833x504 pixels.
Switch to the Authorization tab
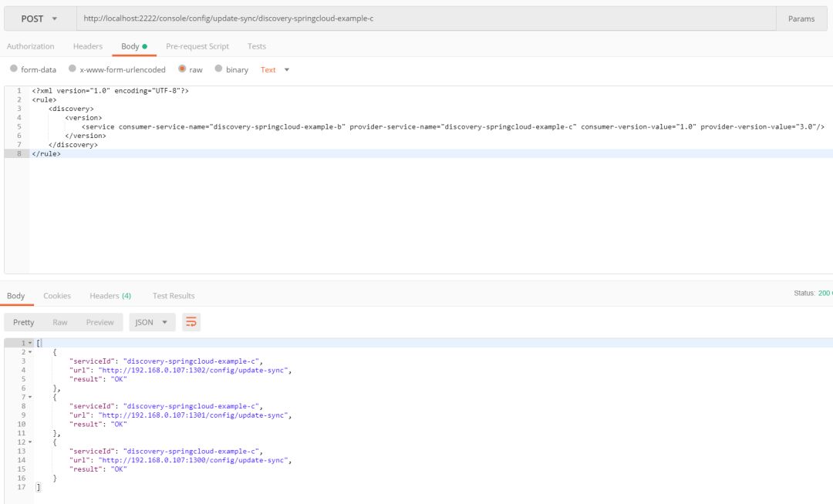[31, 46]
